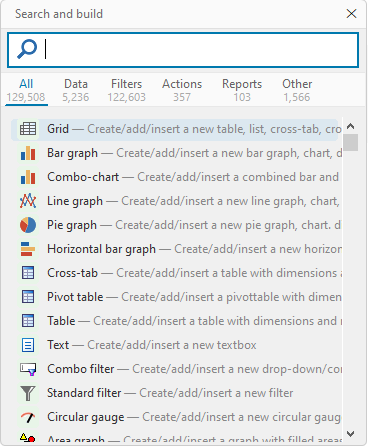
Task: Click the Horizontal bar graph icon
Action: (28, 249)
